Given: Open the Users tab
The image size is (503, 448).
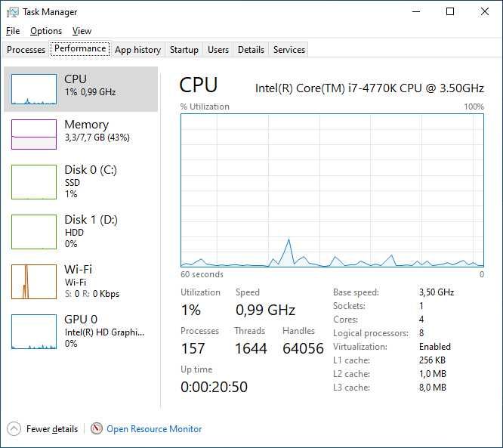Looking at the screenshot, I should [218, 50].
